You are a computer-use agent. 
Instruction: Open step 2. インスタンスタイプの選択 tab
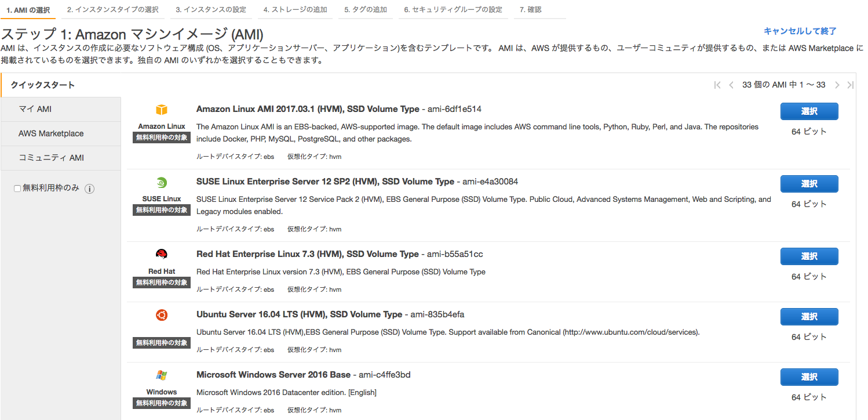click(x=112, y=10)
